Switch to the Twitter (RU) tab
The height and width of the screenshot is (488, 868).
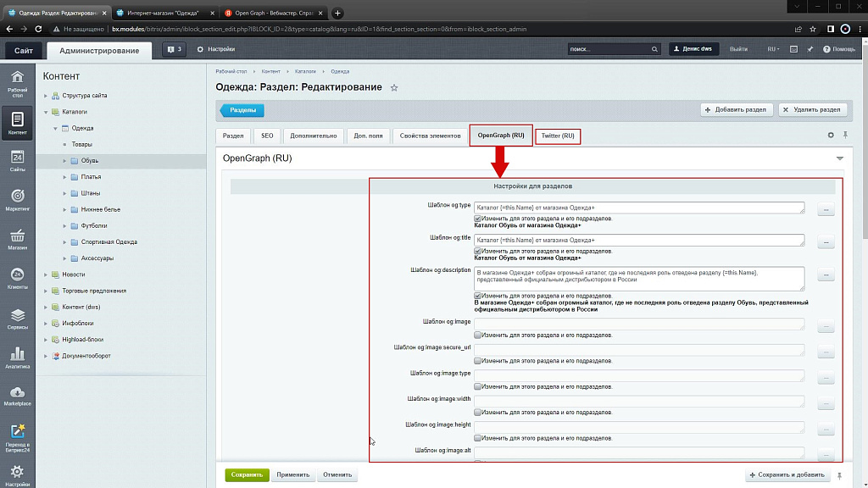click(x=558, y=136)
